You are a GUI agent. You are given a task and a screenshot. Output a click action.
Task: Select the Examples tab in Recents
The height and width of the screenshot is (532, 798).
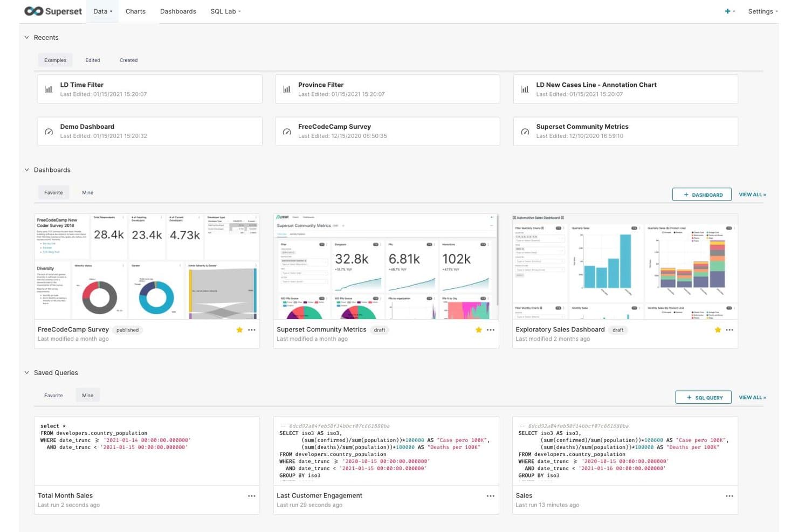[x=55, y=60]
